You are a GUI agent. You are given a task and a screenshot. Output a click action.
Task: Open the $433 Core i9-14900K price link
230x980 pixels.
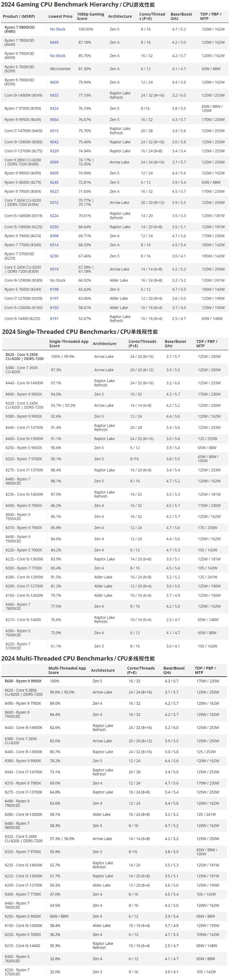point(54,96)
